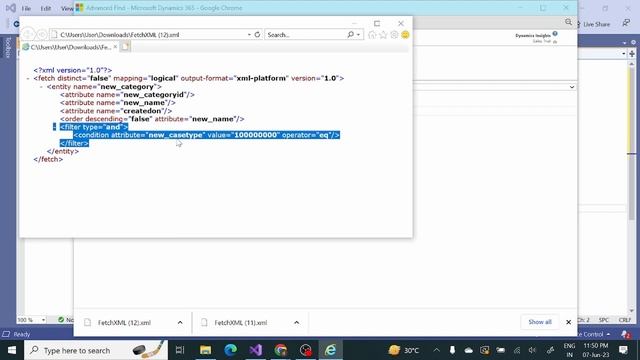Click the Search... box in Internet Explorer
640x360 pixels.
pos(305,35)
